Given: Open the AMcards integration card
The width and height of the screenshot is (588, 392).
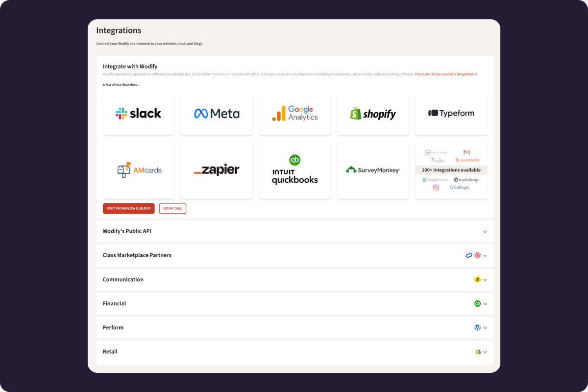Looking at the screenshot, I should click(x=138, y=171).
